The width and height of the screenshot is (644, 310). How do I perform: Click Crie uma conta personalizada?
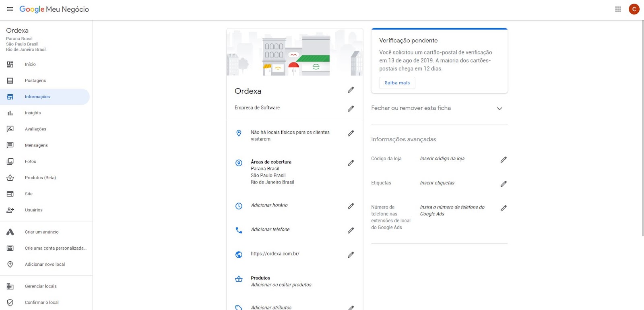pos(45,248)
